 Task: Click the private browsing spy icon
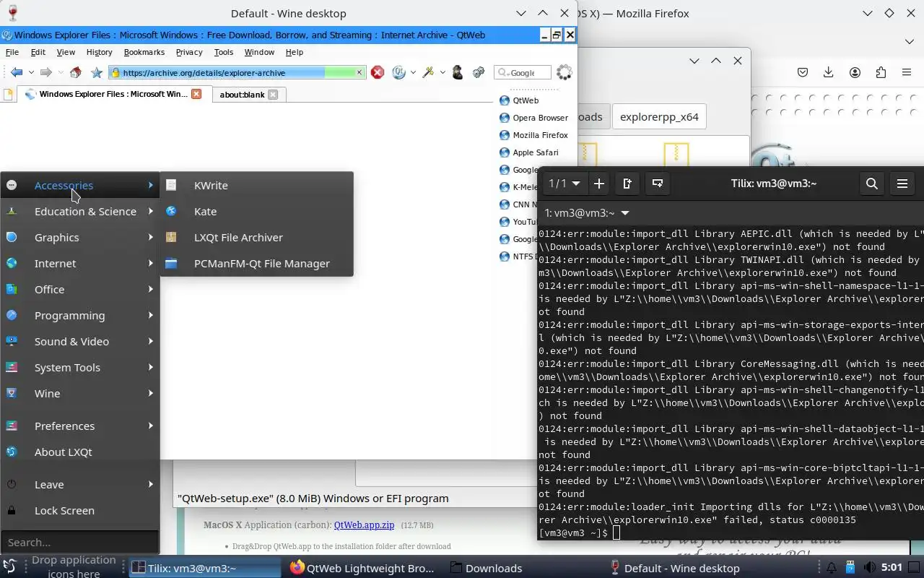457,72
